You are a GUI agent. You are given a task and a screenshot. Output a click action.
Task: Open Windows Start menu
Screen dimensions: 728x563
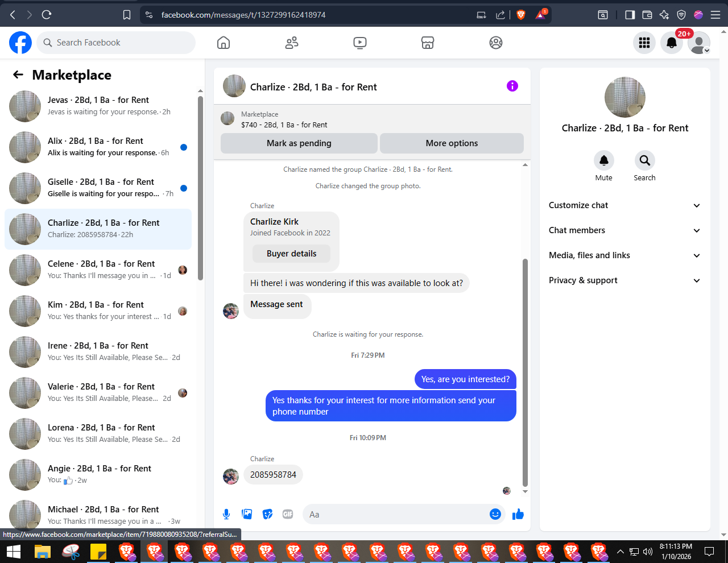click(x=14, y=552)
